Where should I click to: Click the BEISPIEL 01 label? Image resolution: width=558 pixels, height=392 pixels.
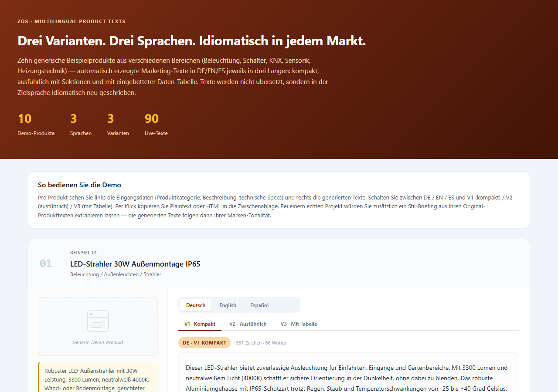[83, 253]
